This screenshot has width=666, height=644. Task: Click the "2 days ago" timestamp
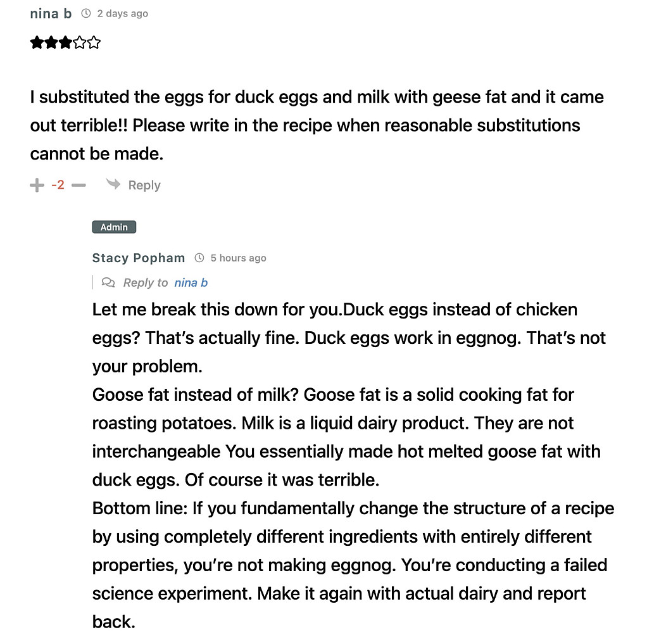(x=123, y=13)
